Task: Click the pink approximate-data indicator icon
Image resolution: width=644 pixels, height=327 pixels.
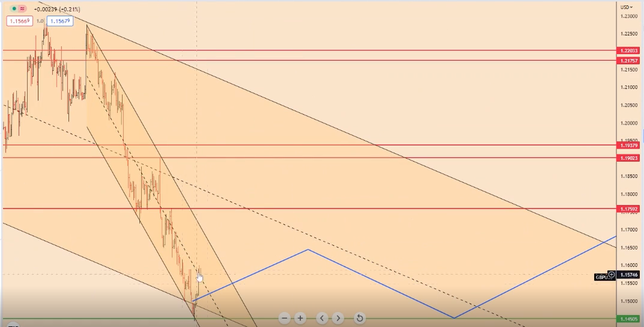Action: pyautogui.click(x=22, y=9)
